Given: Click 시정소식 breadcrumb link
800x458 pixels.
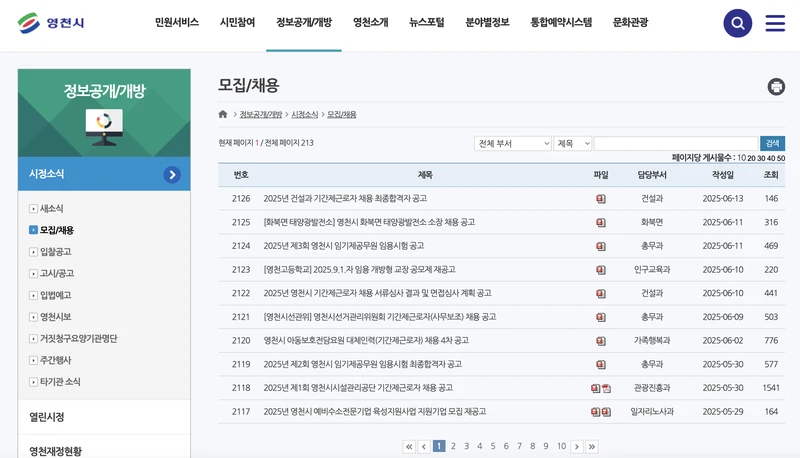Looking at the screenshot, I should click(305, 115).
